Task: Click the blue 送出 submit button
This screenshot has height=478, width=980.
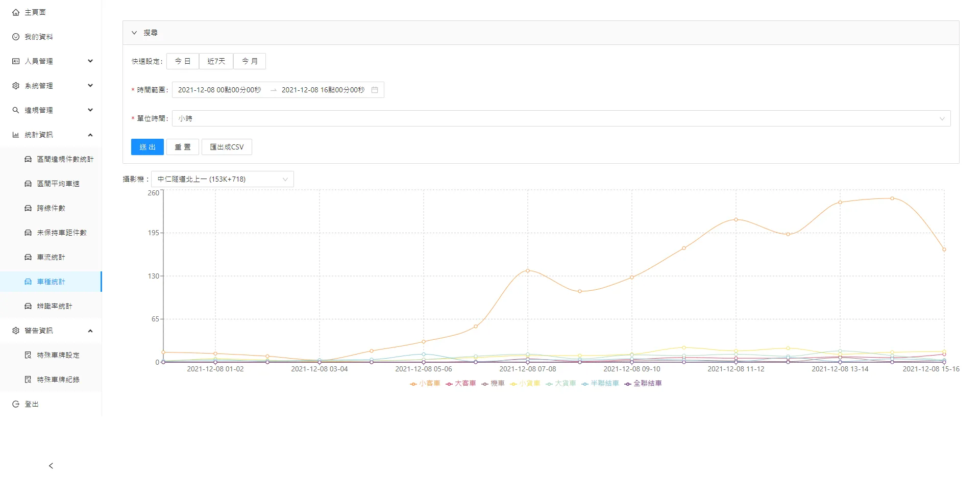Action: coord(147,147)
